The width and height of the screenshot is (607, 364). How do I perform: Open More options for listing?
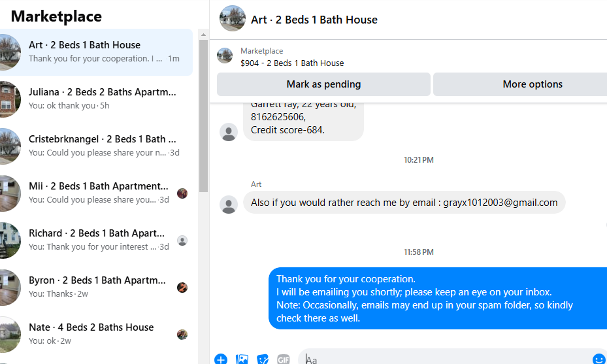point(532,84)
